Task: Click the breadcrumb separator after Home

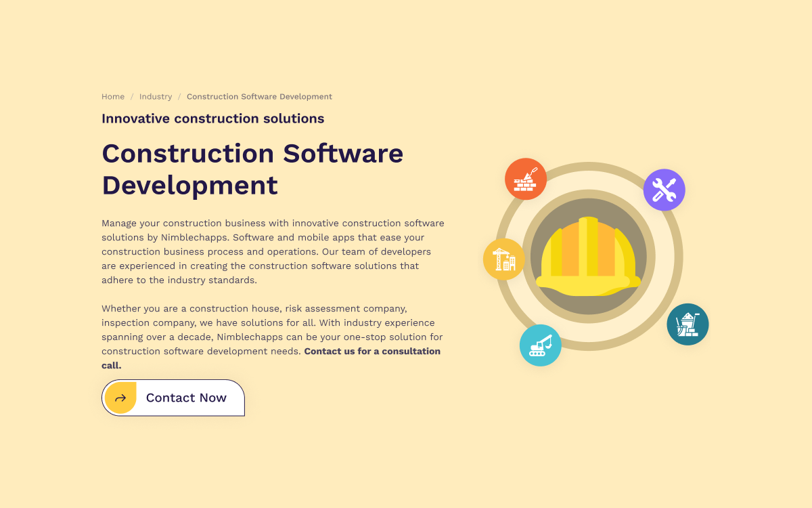Action: coord(132,96)
